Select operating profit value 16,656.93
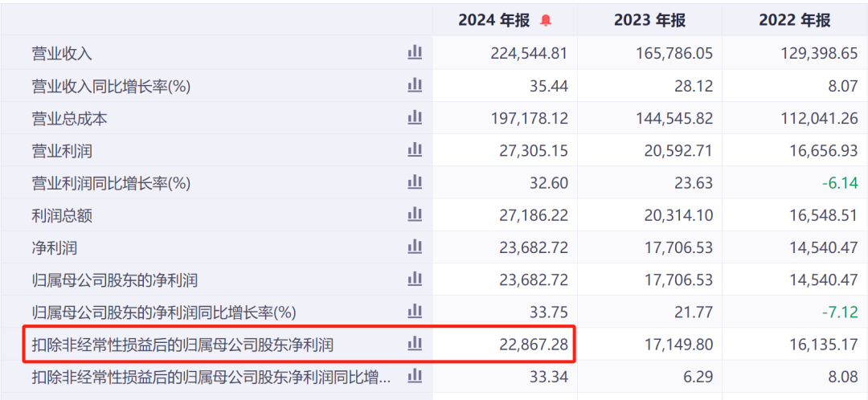Screen dimensions: 868x400 pos(823,150)
